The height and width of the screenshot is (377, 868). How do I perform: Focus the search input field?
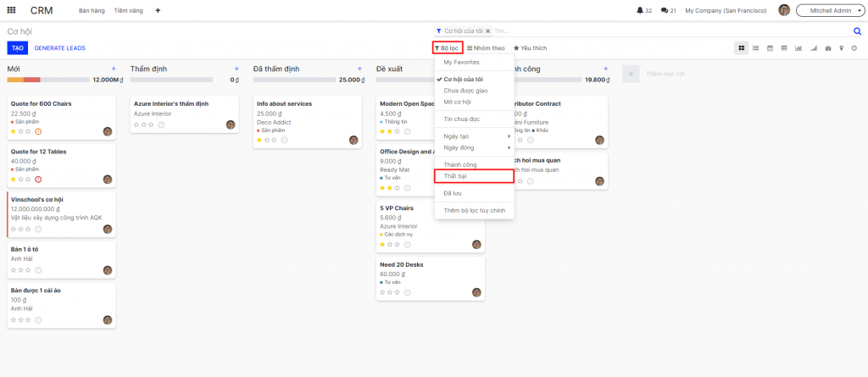click(671, 31)
